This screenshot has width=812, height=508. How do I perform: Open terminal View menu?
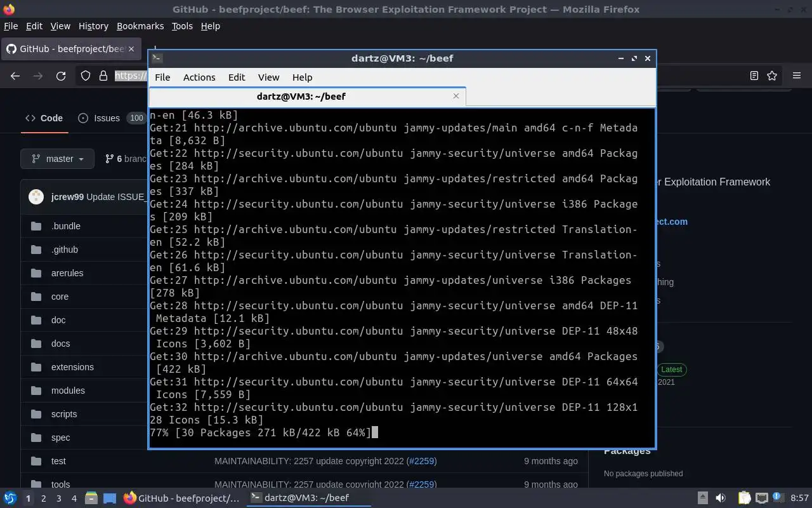click(x=268, y=77)
